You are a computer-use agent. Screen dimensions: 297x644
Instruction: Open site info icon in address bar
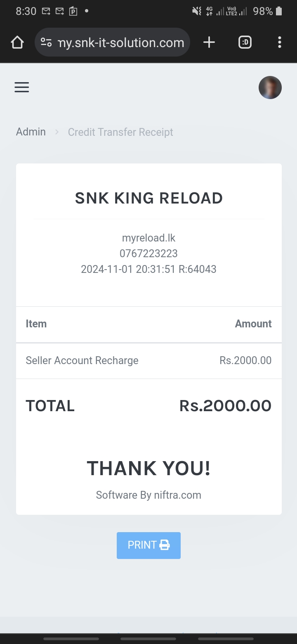(46, 42)
